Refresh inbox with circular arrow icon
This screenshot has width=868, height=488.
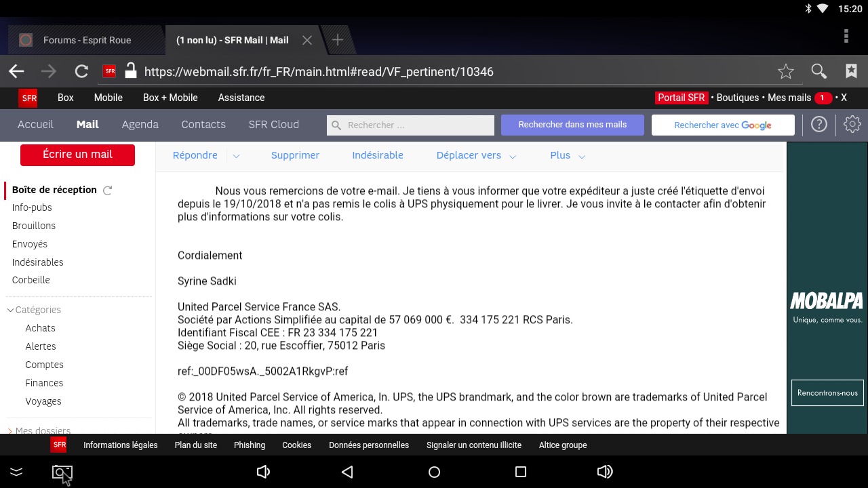tap(107, 190)
